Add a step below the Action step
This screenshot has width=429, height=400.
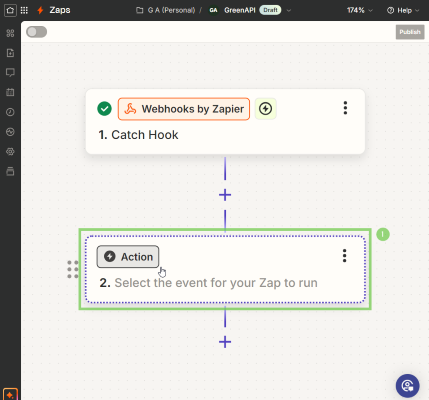click(x=225, y=342)
